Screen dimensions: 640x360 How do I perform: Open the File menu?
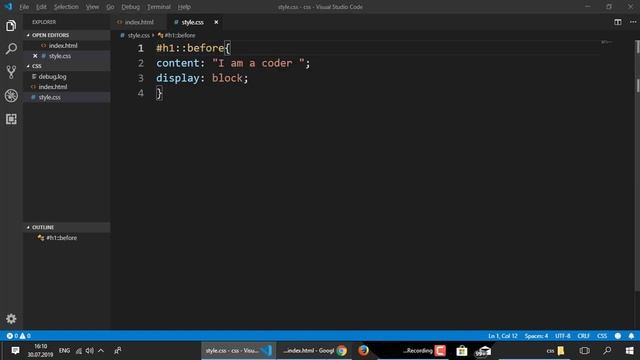tap(24, 7)
